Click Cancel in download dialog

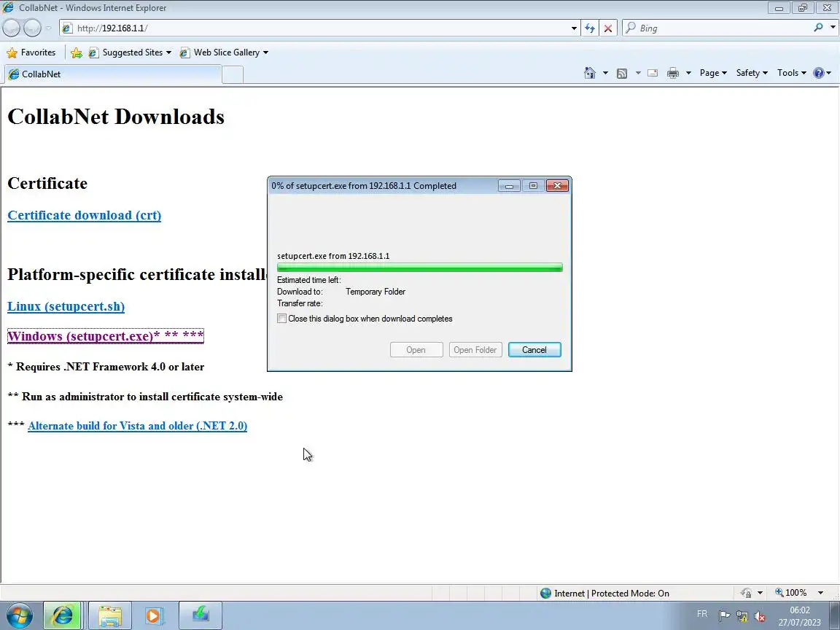(x=534, y=350)
